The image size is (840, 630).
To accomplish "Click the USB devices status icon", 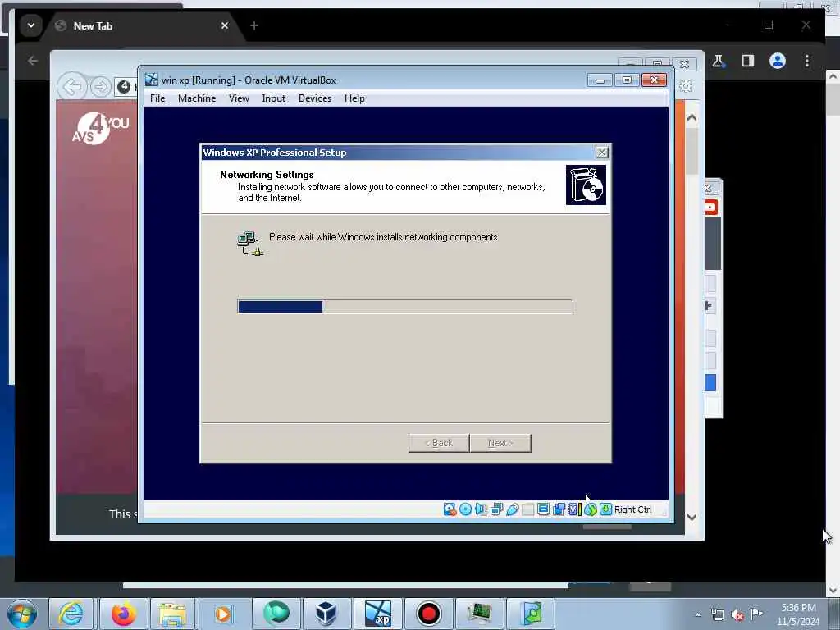I will 512,509.
